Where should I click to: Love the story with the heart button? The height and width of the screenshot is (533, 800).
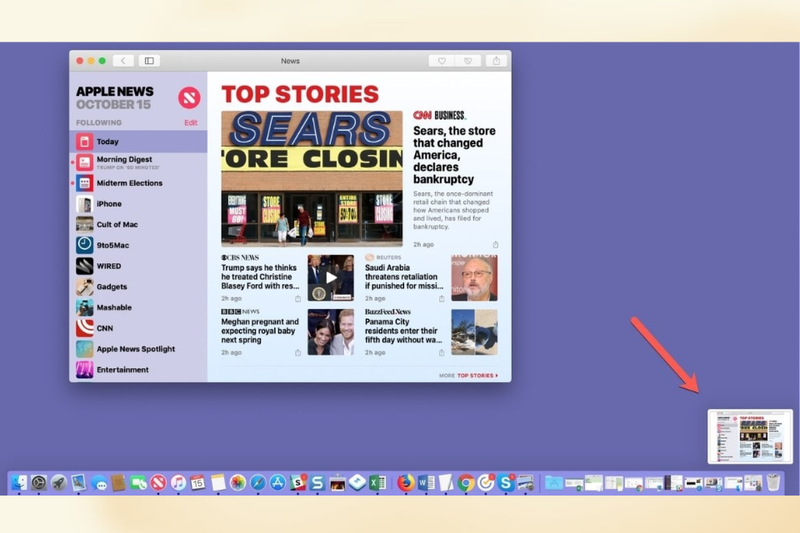442,61
